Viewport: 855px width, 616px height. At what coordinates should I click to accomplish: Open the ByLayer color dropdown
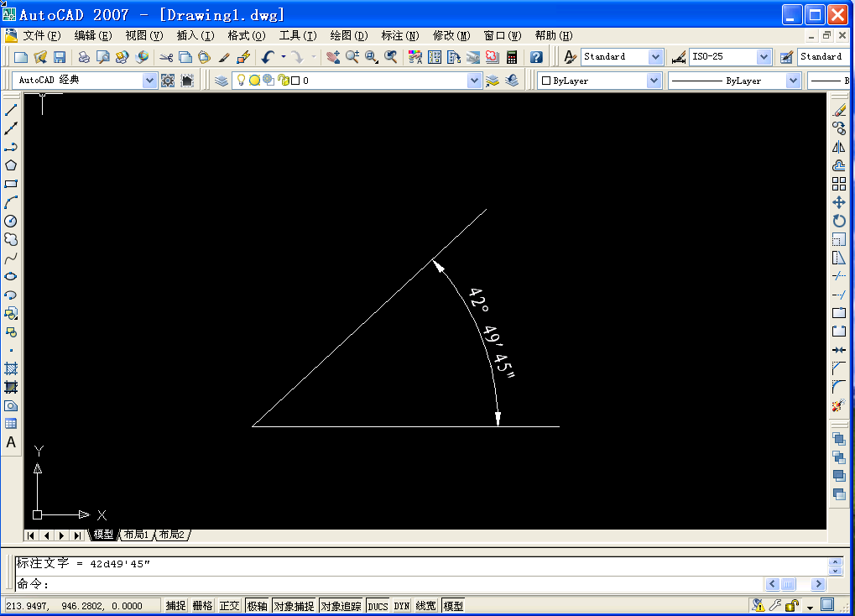click(654, 81)
